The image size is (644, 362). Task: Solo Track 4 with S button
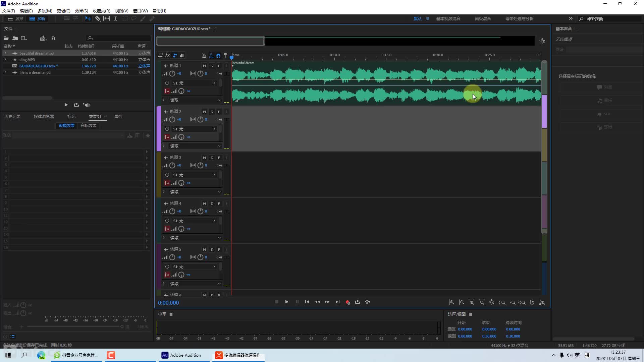[x=212, y=203]
